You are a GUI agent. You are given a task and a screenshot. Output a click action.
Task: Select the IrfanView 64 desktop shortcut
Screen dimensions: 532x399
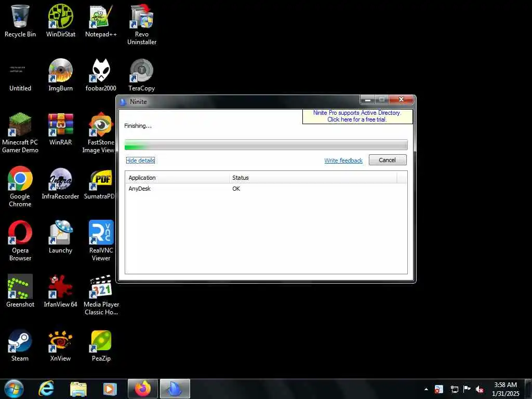point(60,291)
